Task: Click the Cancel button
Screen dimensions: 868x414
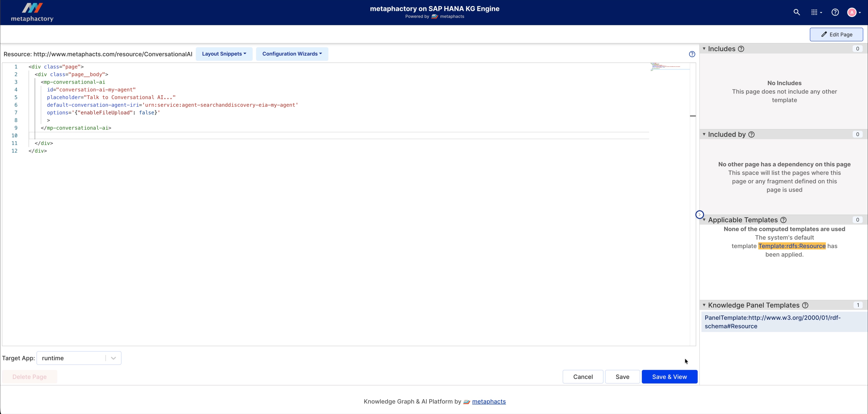Action: point(583,377)
